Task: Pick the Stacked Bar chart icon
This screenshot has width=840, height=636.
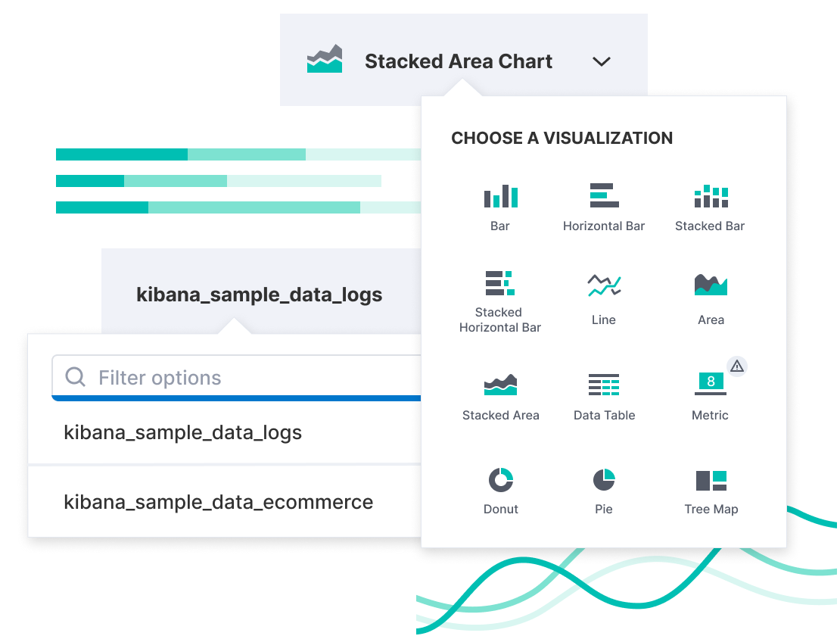Action: 711,196
